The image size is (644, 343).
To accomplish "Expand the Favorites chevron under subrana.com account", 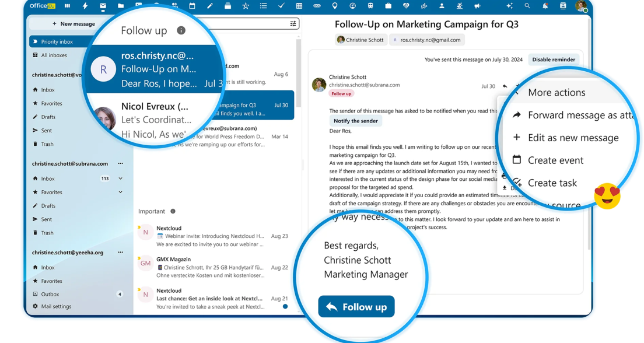I will [120, 192].
